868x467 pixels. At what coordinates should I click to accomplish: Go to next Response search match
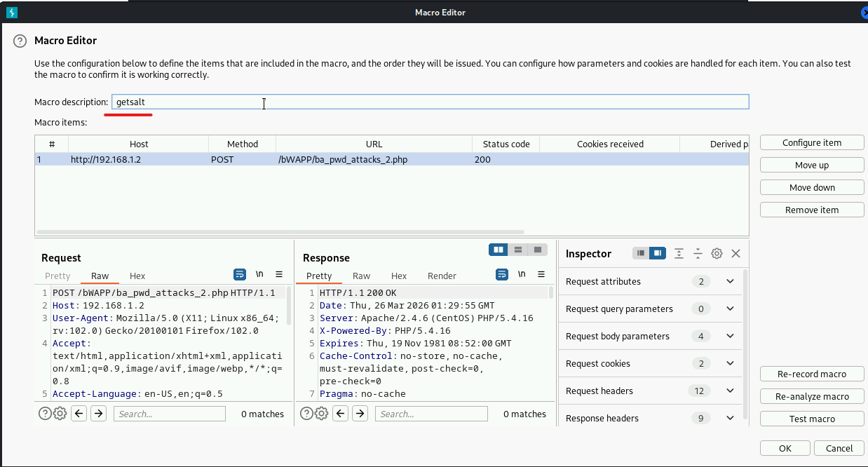pyautogui.click(x=360, y=414)
